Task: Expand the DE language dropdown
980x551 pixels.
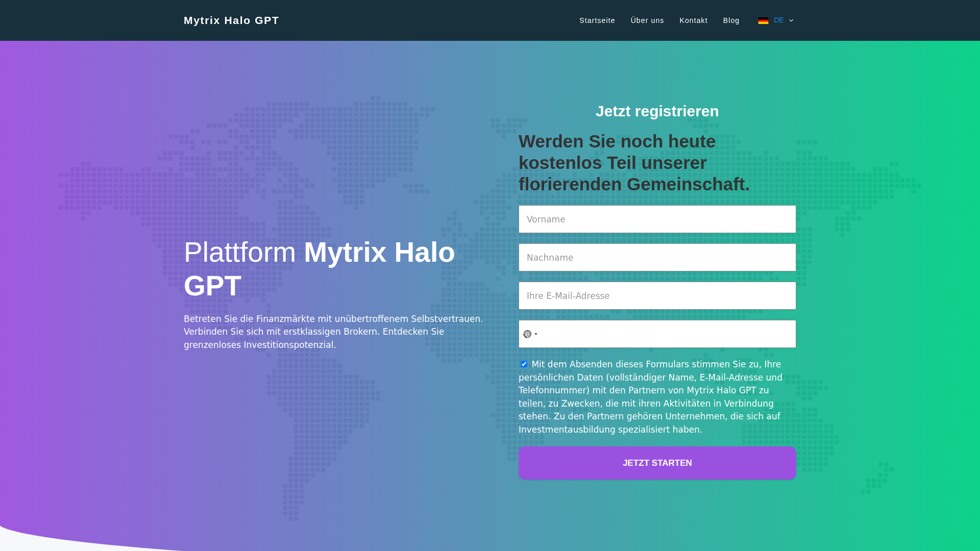Action: pyautogui.click(x=783, y=20)
